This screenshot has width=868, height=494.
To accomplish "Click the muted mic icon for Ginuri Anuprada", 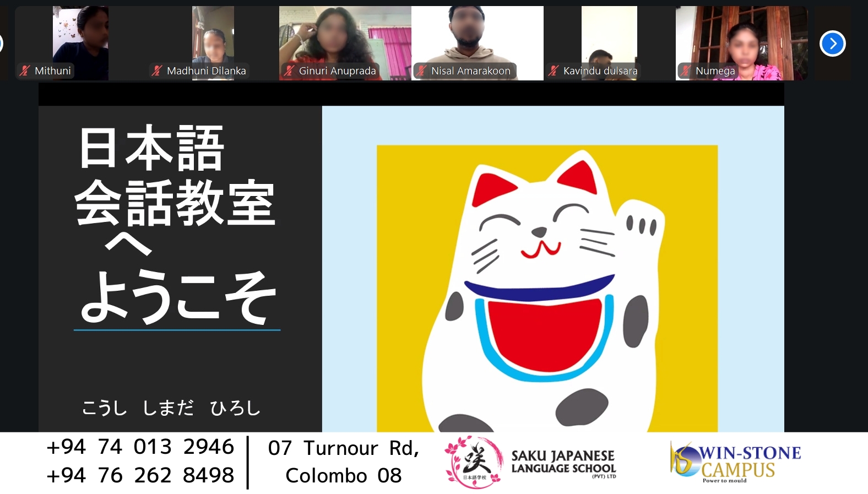I will [x=289, y=70].
